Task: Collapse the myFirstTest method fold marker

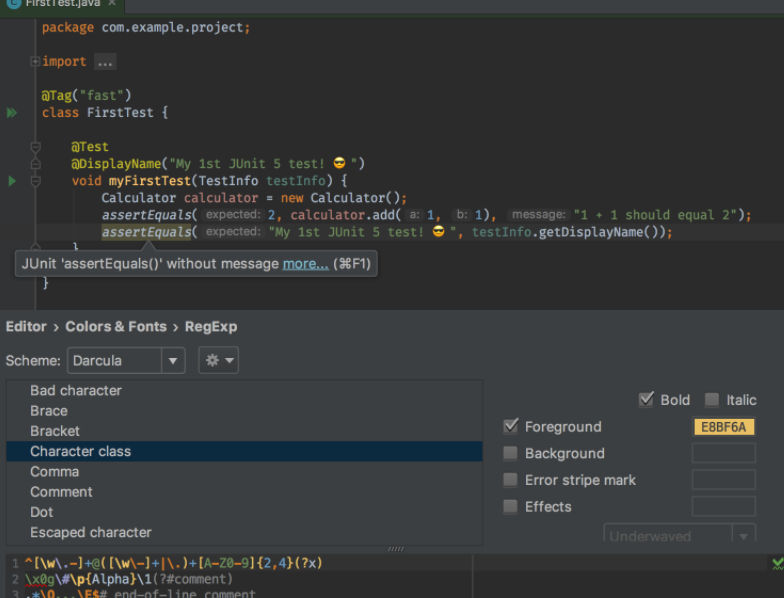Action: (x=35, y=181)
